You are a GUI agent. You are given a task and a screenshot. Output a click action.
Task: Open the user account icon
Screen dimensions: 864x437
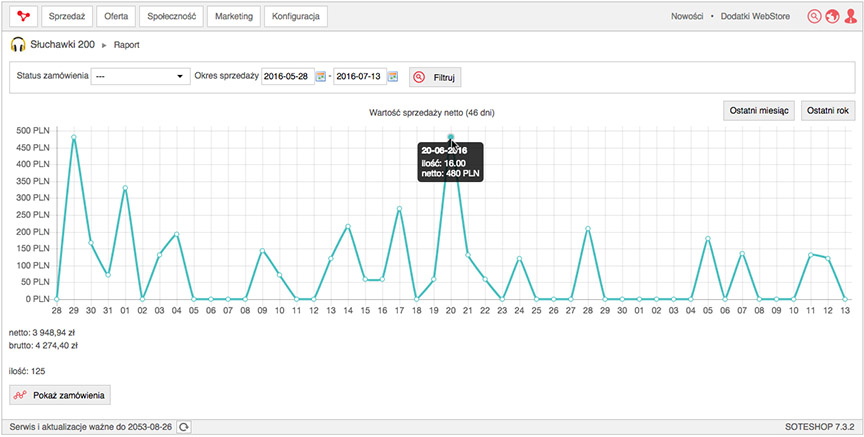point(850,17)
